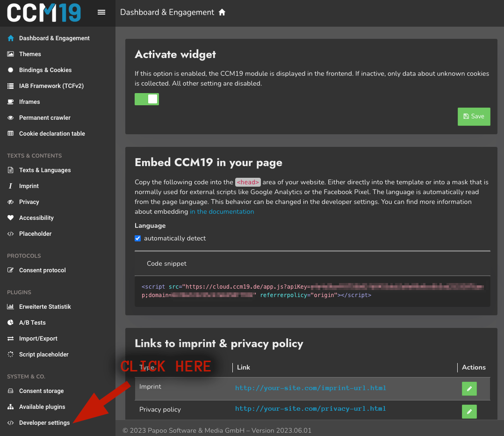Open the privacy-url.html link

pyautogui.click(x=310, y=409)
